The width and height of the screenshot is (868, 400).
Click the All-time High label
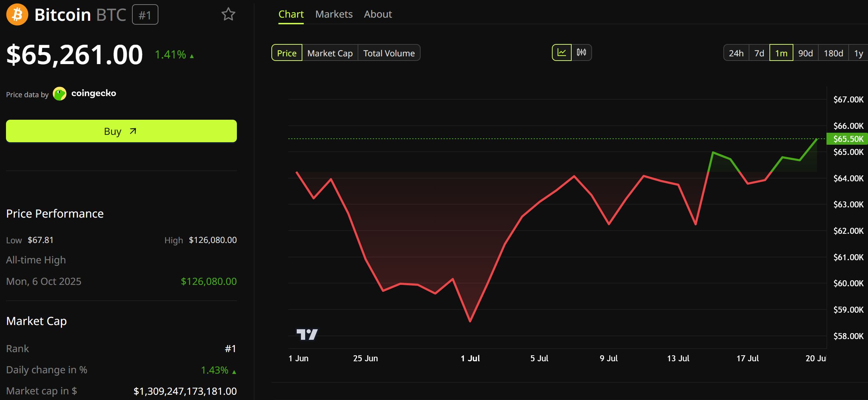point(36,260)
